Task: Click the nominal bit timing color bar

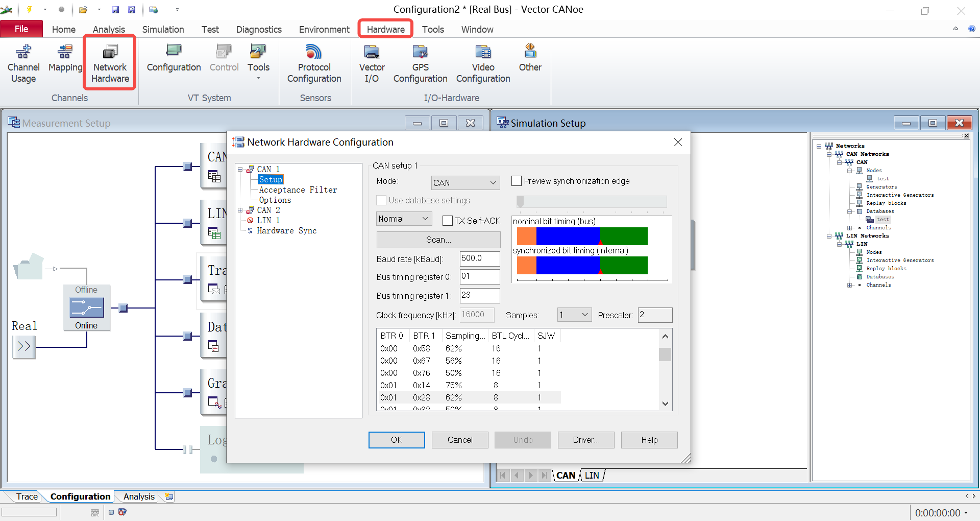Action: pos(582,236)
